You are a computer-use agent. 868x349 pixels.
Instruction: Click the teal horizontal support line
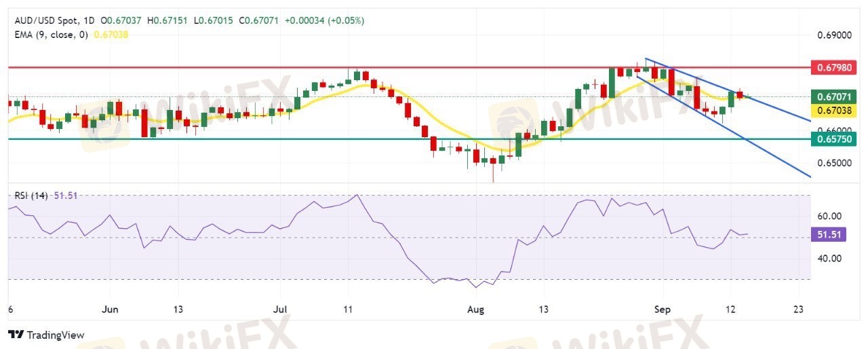[203, 139]
